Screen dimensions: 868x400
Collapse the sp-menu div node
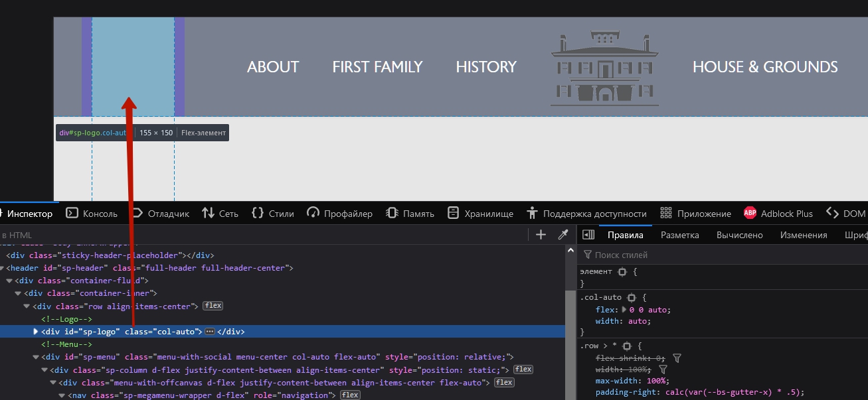36,357
